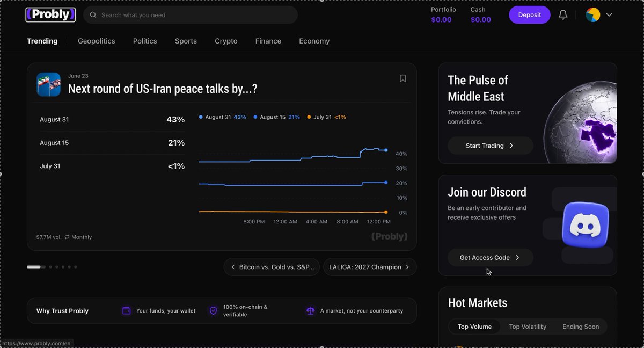644x348 pixels.
Task: Click the Deposit button
Action: [530, 15]
